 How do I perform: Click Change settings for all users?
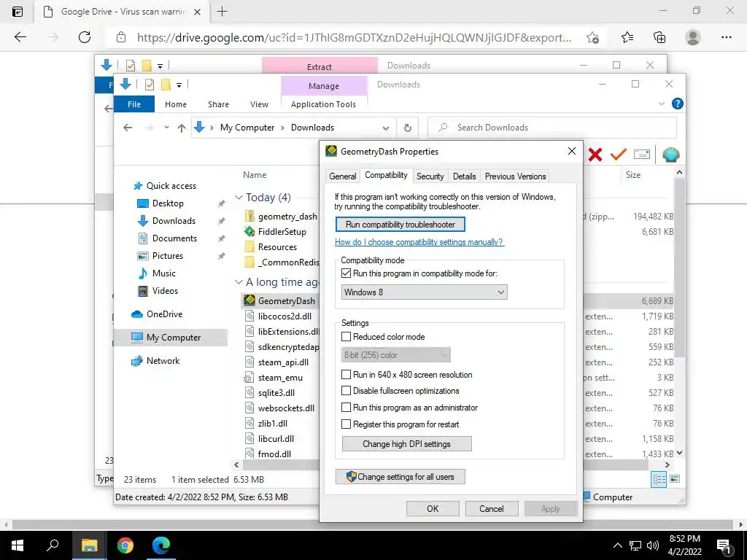(x=400, y=477)
